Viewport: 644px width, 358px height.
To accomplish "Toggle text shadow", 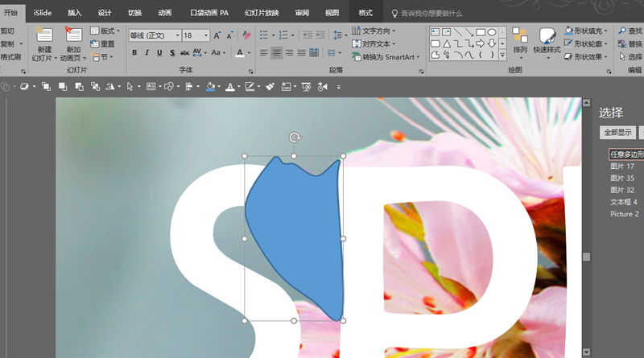I will coord(172,52).
